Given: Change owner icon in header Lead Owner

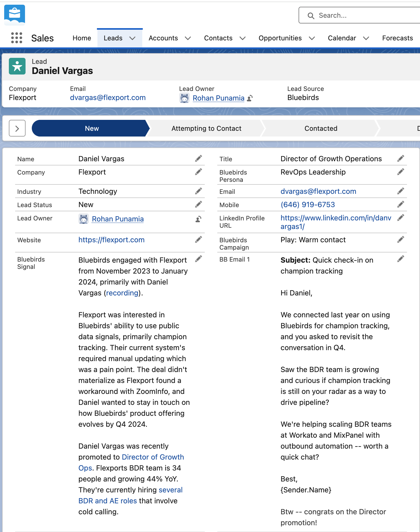Looking at the screenshot, I should coord(250,98).
